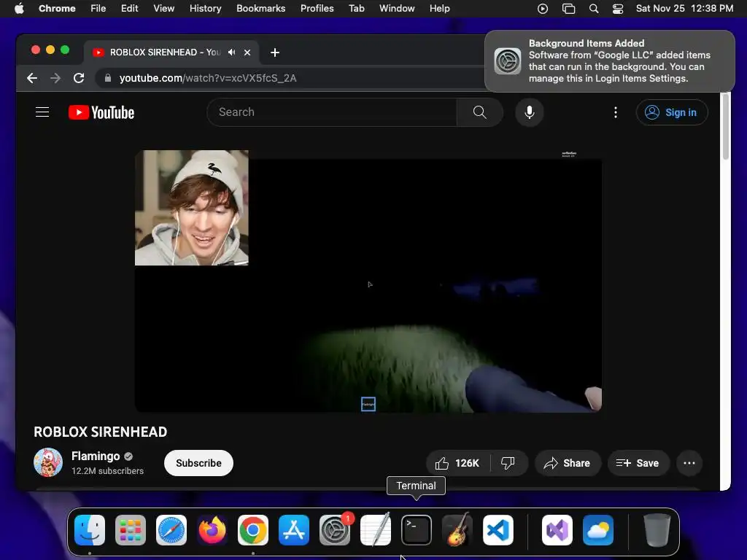Open the Chrome app menu
Screen dimensions: 747x560
(57, 9)
